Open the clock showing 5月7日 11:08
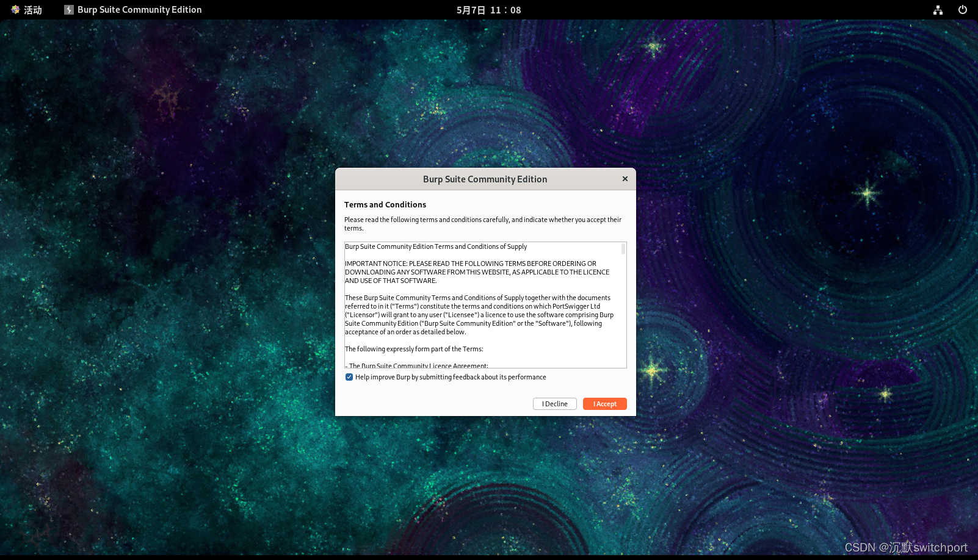The image size is (978, 560). coord(488,10)
